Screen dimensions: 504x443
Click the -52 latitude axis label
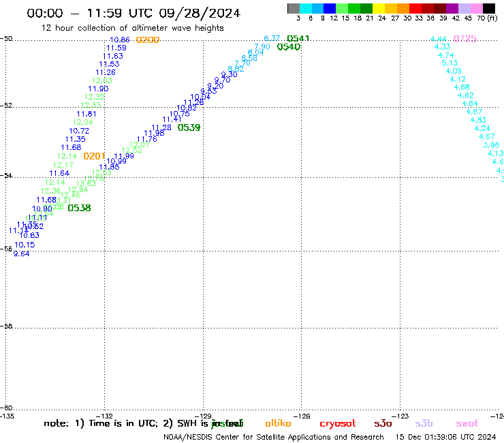6,106
